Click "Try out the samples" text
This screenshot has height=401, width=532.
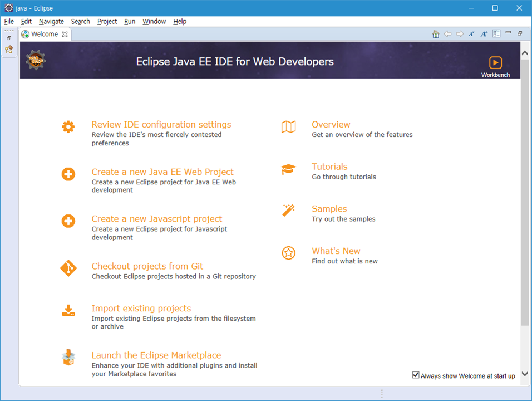pos(343,219)
